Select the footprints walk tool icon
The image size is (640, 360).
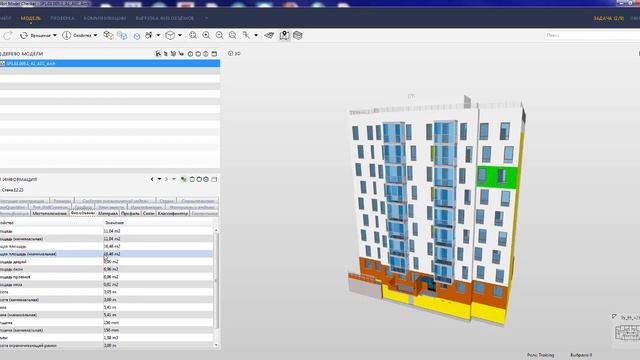(x=149, y=36)
